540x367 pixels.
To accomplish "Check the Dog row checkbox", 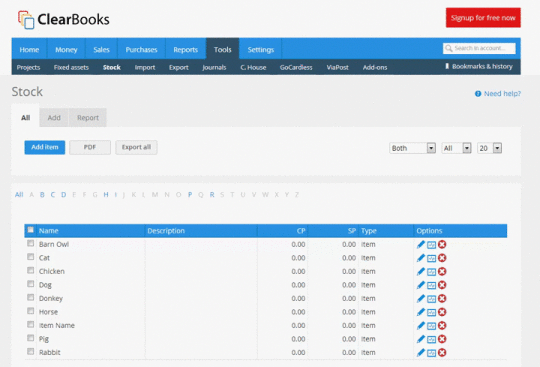I will click(31, 283).
